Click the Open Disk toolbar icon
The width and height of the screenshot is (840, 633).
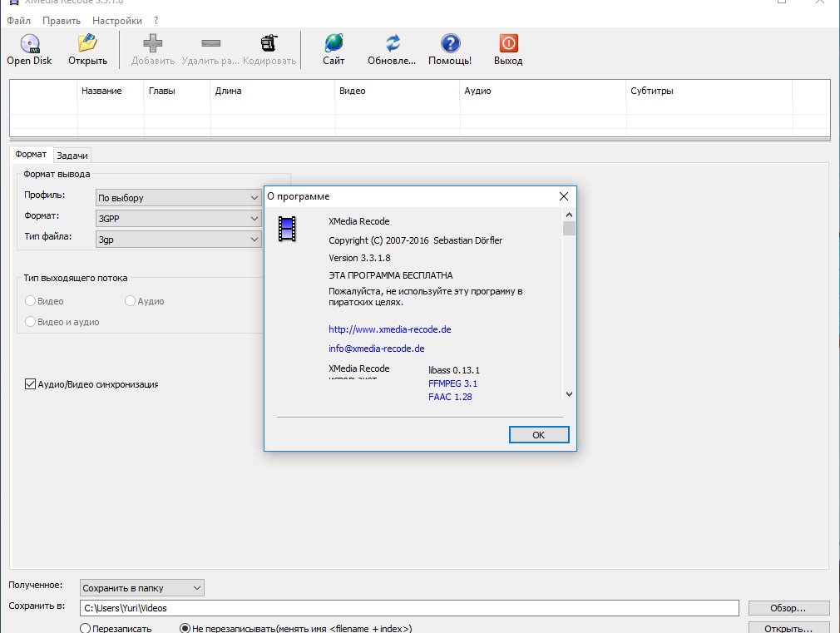[x=29, y=43]
